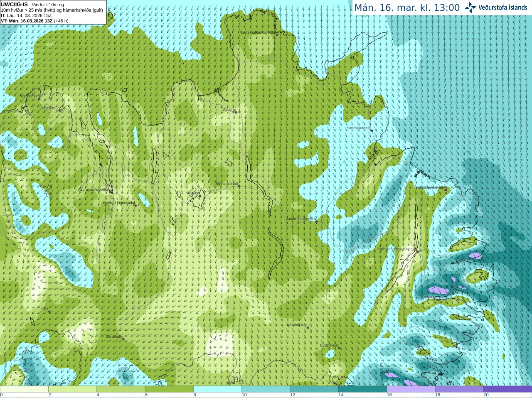The height and width of the screenshot is (398, 532).
Task: Select the 10–12 m/s legend swatch
Action: coord(266,389)
